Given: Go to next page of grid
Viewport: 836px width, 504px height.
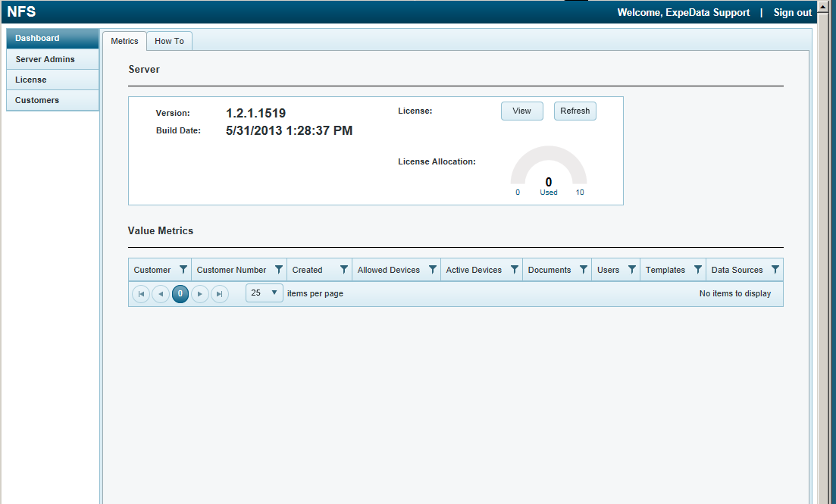Looking at the screenshot, I should [200, 294].
